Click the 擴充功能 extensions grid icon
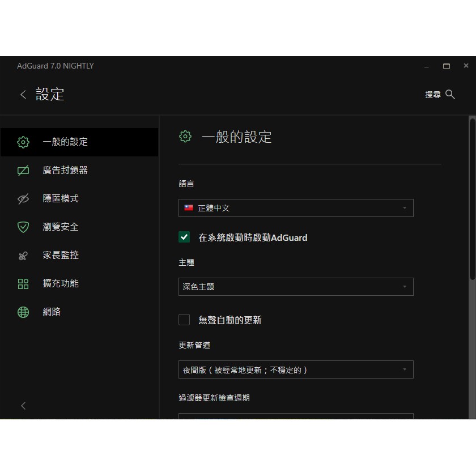This screenshot has height=476, width=476. click(x=23, y=283)
